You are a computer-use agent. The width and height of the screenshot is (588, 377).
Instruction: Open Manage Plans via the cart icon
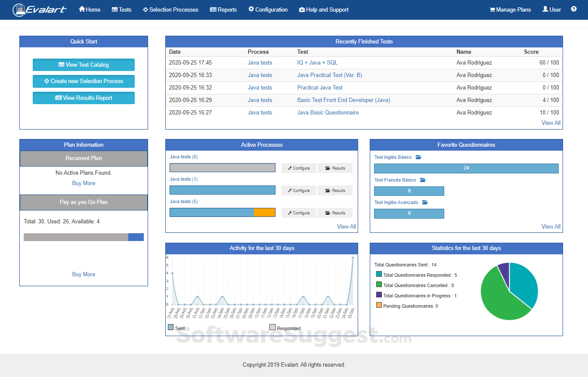[x=492, y=9]
